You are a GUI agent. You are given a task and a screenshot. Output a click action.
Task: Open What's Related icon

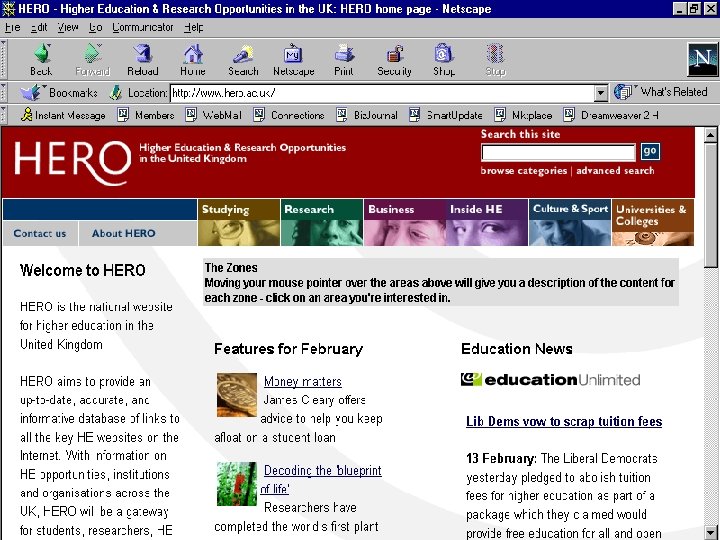coord(624,92)
